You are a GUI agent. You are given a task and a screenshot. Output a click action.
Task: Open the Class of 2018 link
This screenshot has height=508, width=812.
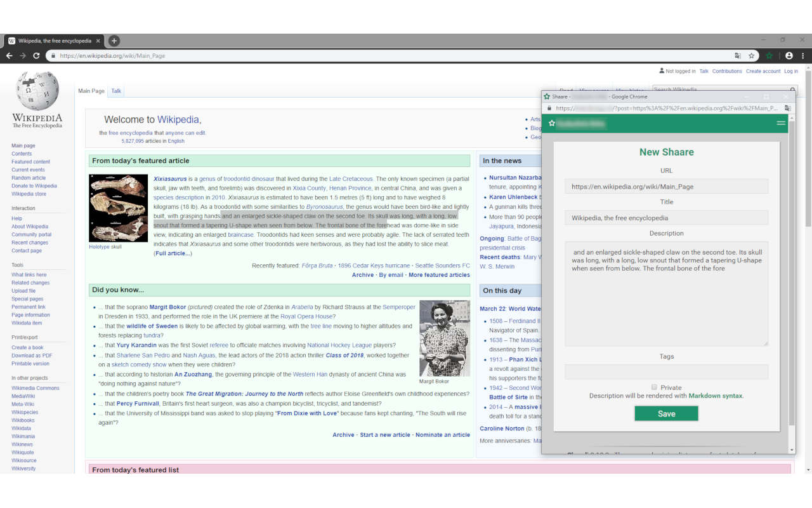tap(345, 356)
